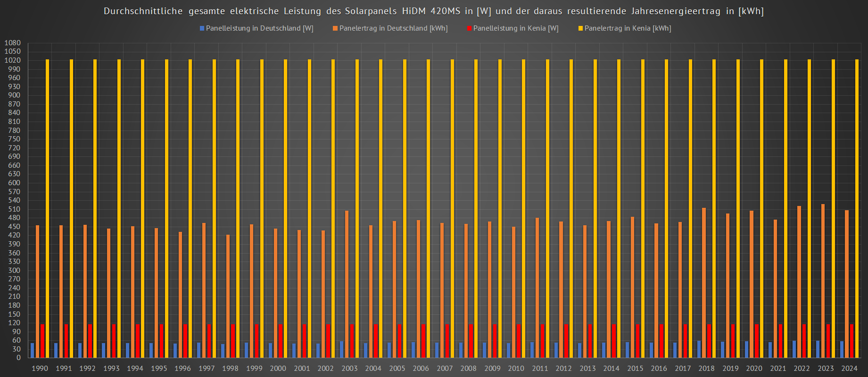This screenshot has width=868, height=377.
Task: Click the yellow Panelertrag in Kenia legend marker
Action: (x=580, y=28)
